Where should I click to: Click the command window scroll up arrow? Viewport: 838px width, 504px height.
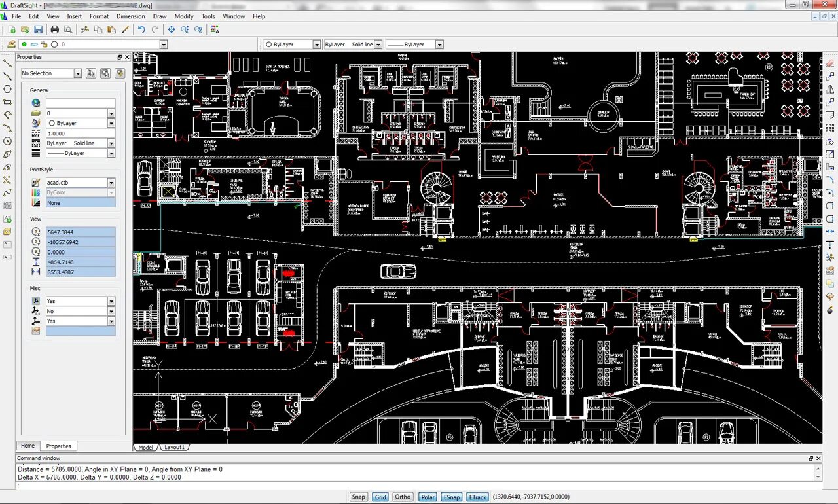818,469
